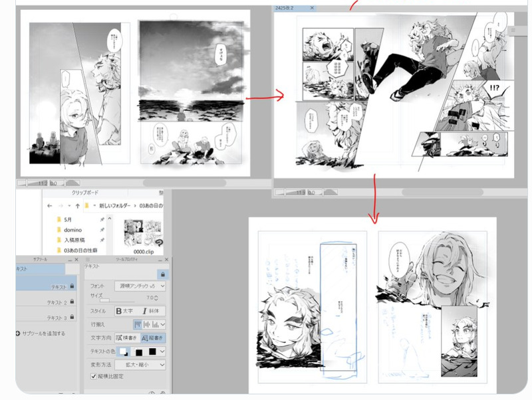
Task: Select the テキスト sub tool group tab
Action: point(40,269)
